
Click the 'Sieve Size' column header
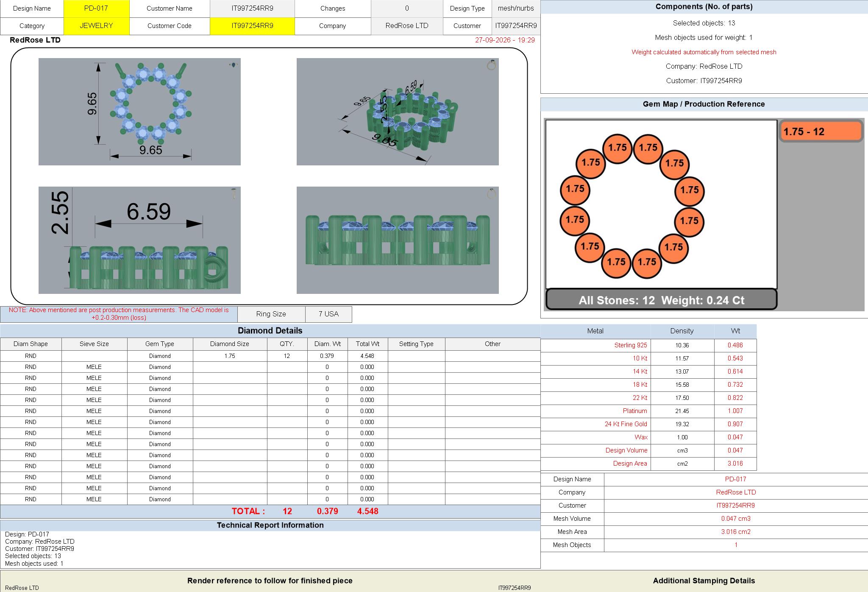(x=94, y=344)
